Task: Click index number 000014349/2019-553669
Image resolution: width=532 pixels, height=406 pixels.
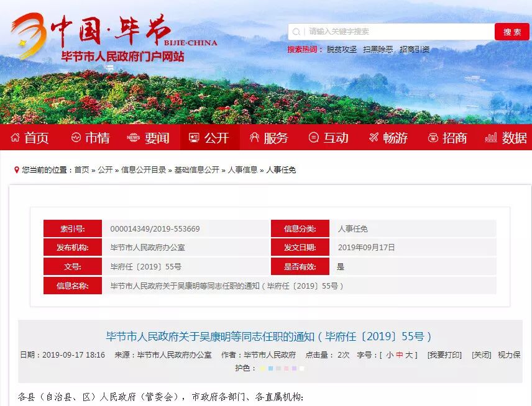Action: pyautogui.click(x=155, y=228)
